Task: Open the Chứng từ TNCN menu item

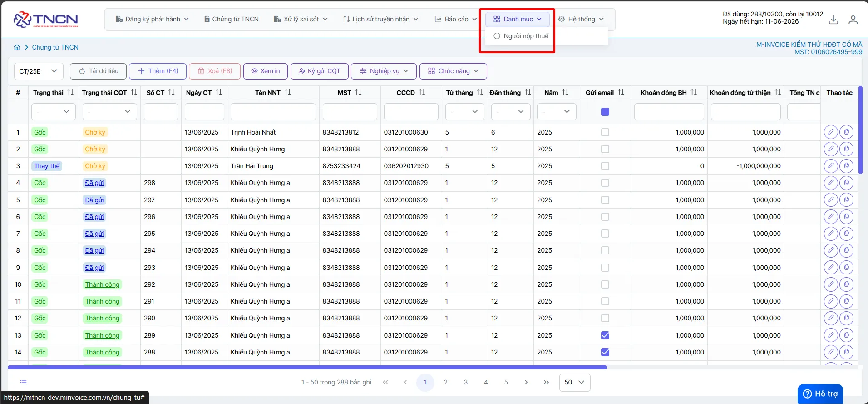Action: pyautogui.click(x=232, y=19)
